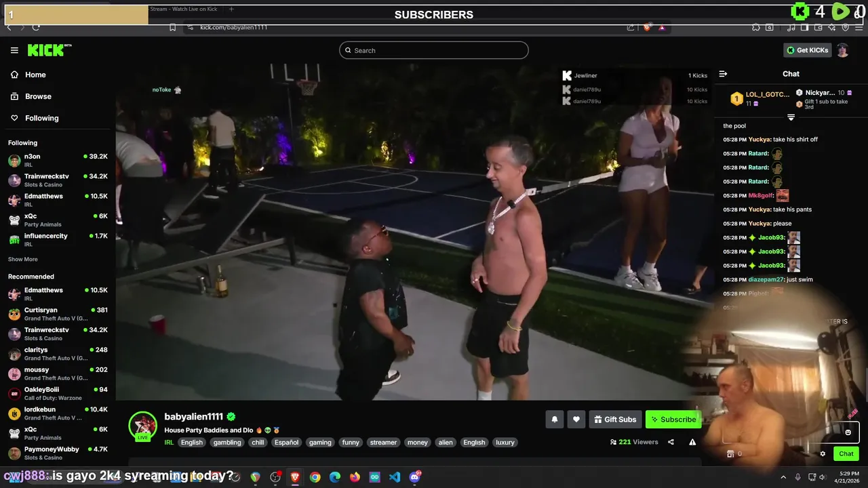Image resolution: width=868 pixels, height=488 pixels.
Task: Open OakleyBoiii recommended channel
Action: 58,393
